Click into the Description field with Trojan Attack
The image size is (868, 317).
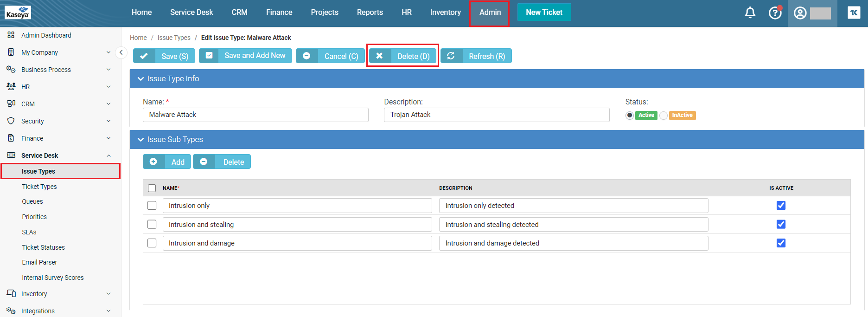coord(496,115)
